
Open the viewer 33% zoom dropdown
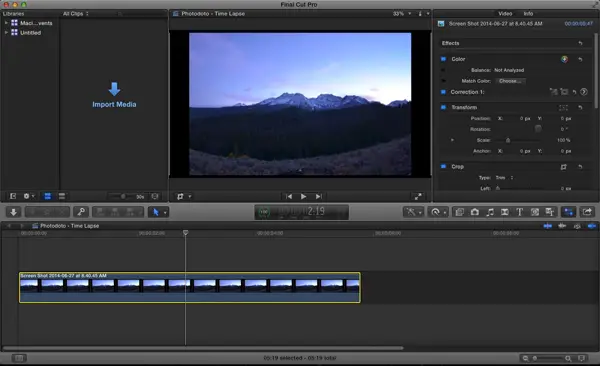[402, 13]
